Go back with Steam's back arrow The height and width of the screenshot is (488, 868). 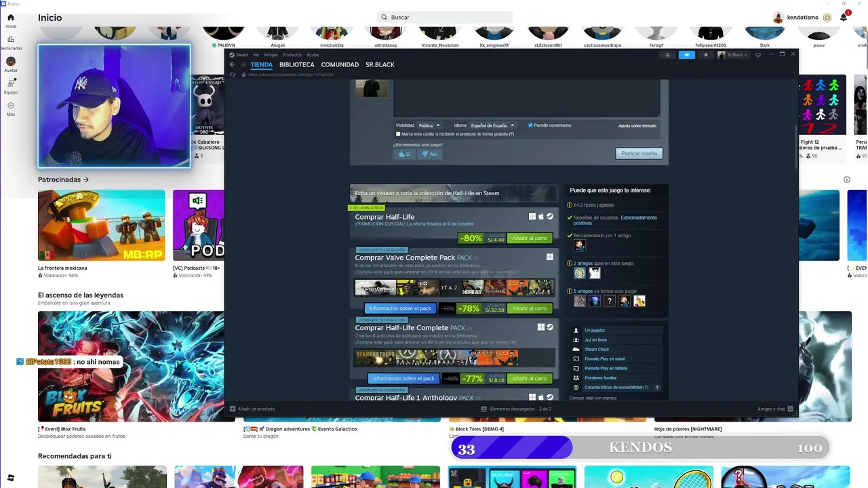click(x=233, y=65)
